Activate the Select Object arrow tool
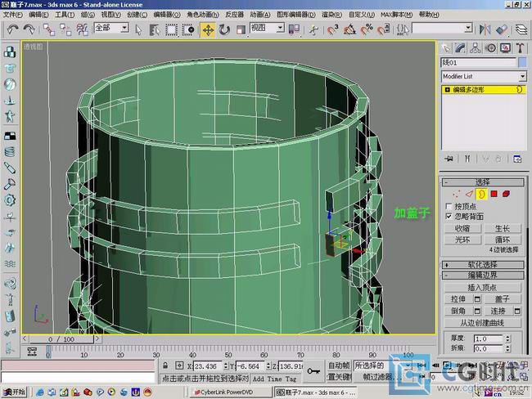The width and height of the screenshot is (532, 399). 137,29
